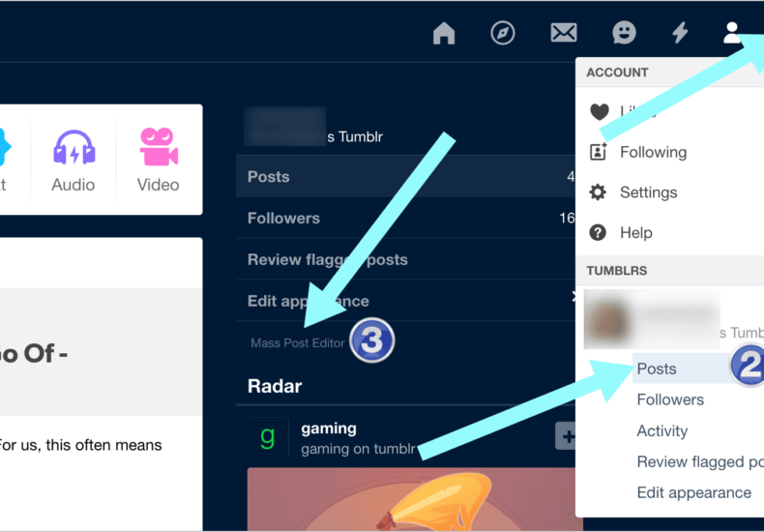
Task: Open Edit appearance in the sidebar
Action: (x=406, y=301)
